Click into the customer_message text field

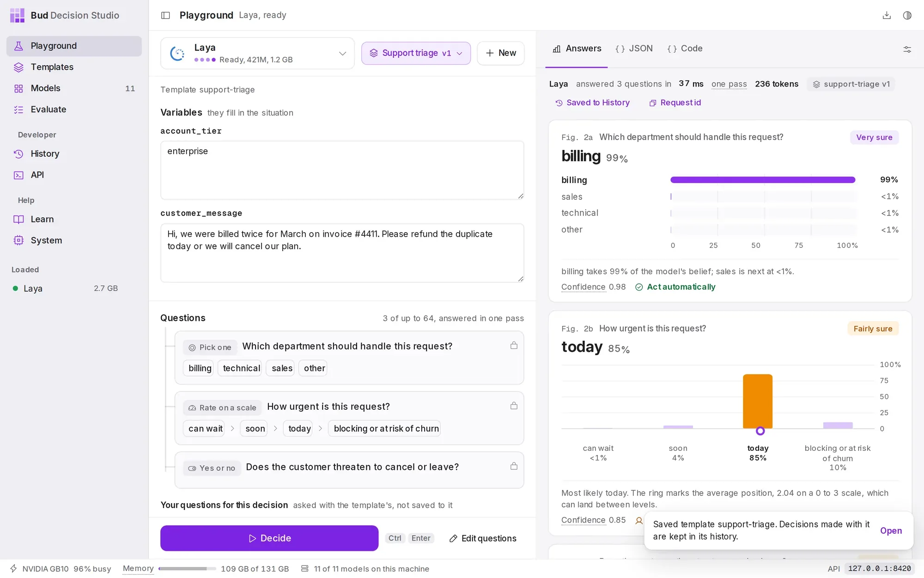[342, 253]
